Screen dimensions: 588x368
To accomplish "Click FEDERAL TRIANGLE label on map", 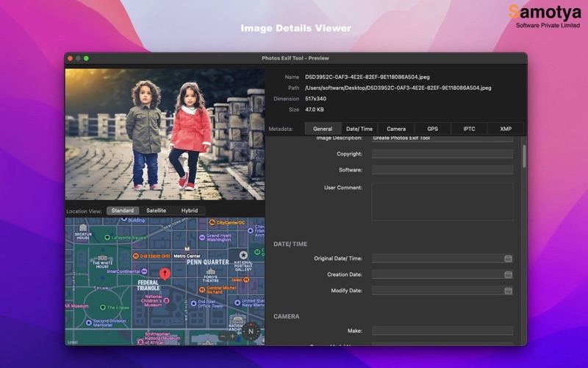I will (x=148, y=286).
